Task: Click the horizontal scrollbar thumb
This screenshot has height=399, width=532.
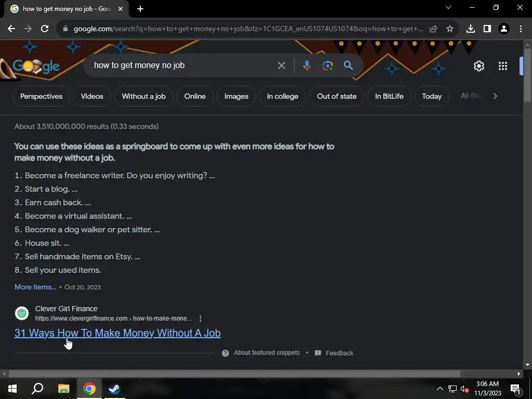Action: pos(234,374)
